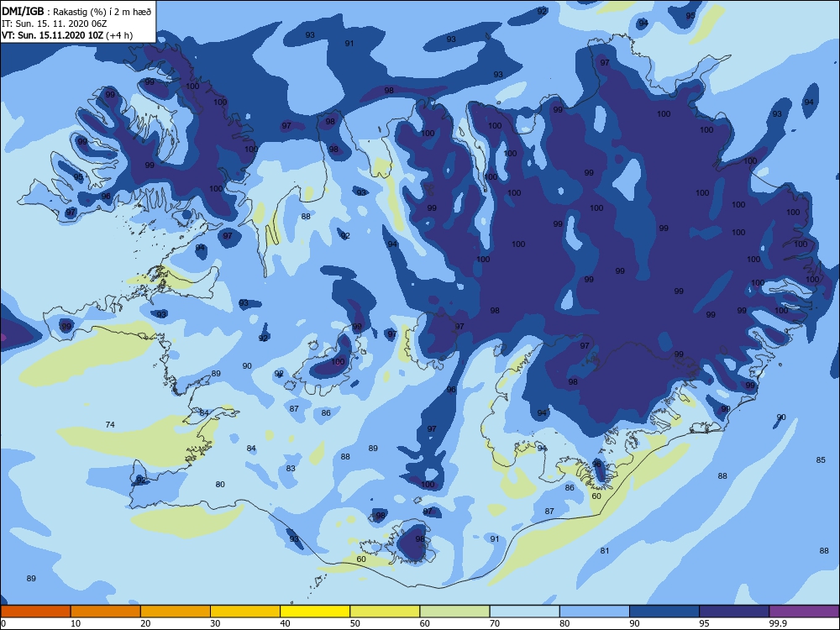Click the 'Rakastig (%) í 2 m hæð' label
840x630 pixels.
(102, 12)
